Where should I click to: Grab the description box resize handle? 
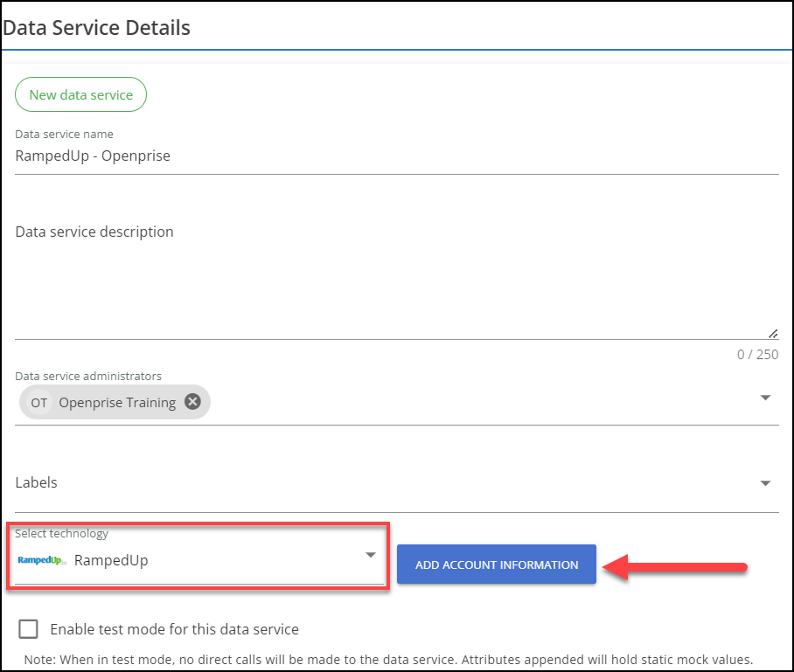click(773, 333)
